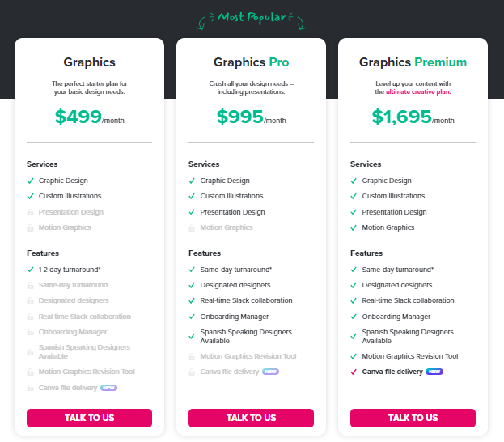The height and width of the screenshot is (442, 504).
Task: Click the lock icon next to Motion Graphics in Graphics Pro
Action: [192, 227]
